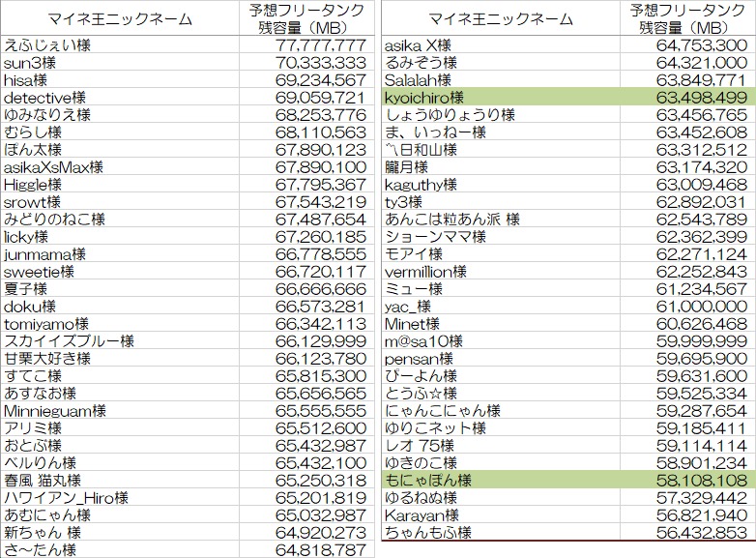Select the Minnieguam様 cell
The height and width of the screenshot is (558, 756).
[55, 410]
